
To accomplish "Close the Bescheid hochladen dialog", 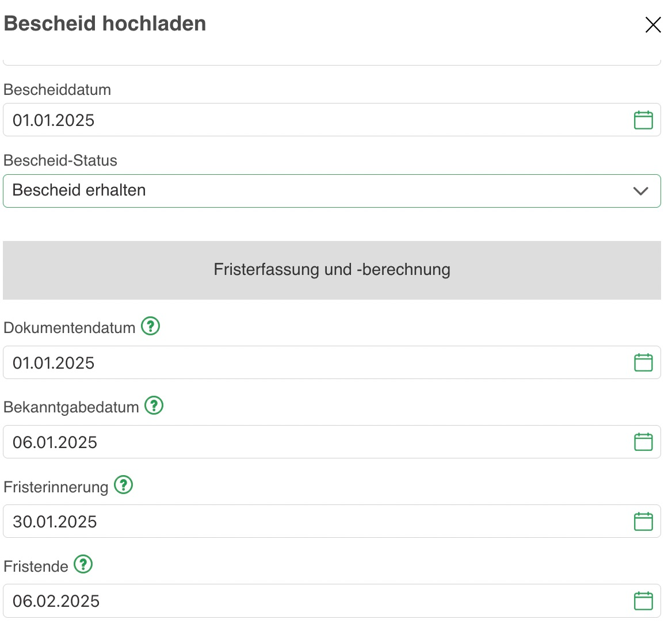I will (653, 25).
